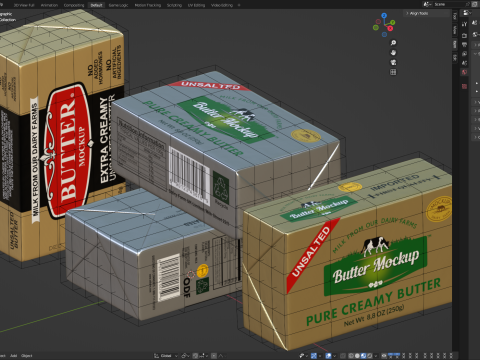
Task: Open the Render properties tab icon
Action: click(x=464, y=35)
